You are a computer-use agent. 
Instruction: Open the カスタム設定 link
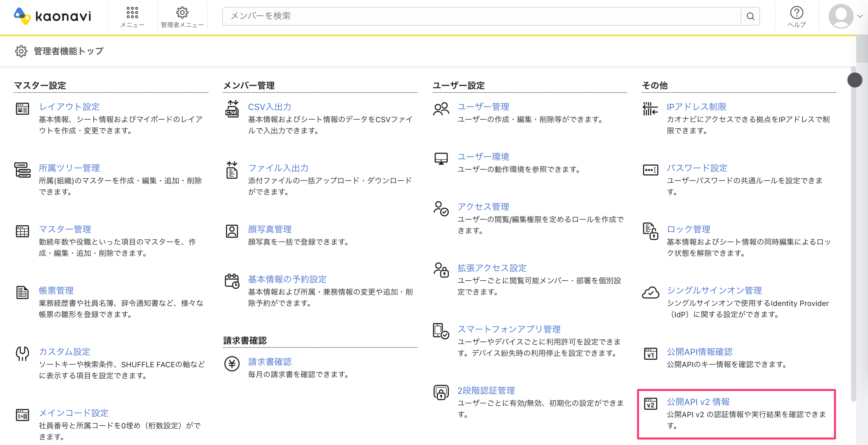(65, 352)
